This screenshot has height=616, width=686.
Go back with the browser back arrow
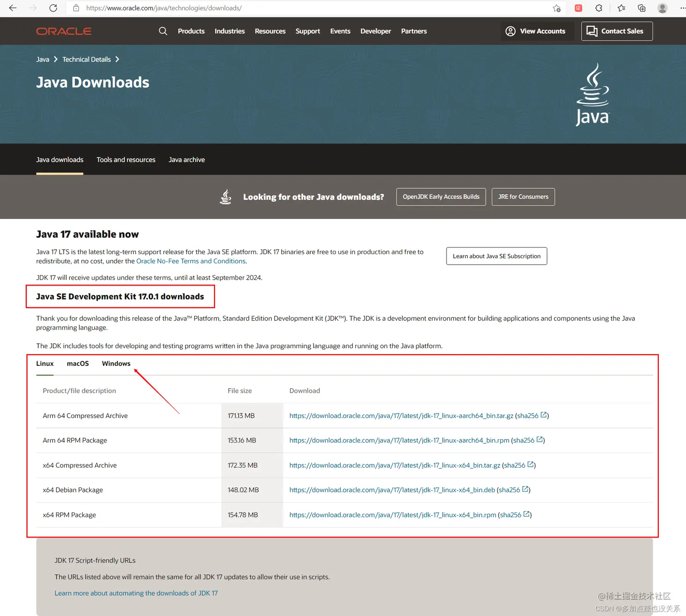[x=13, y=8]
